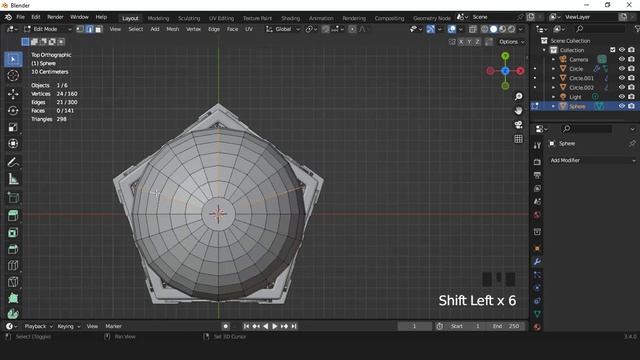Activate the Transform tool
640x360 pixels.
[13, 144]
